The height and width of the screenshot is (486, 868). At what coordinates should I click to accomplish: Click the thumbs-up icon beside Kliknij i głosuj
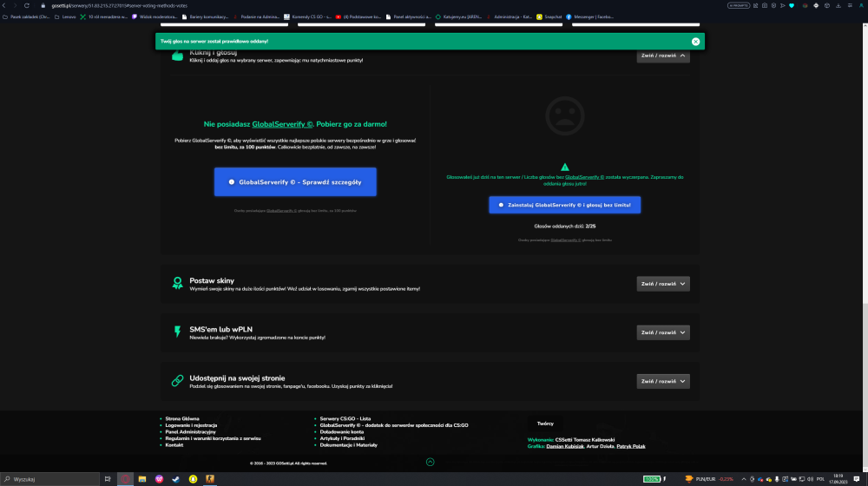tap(177, 56)
